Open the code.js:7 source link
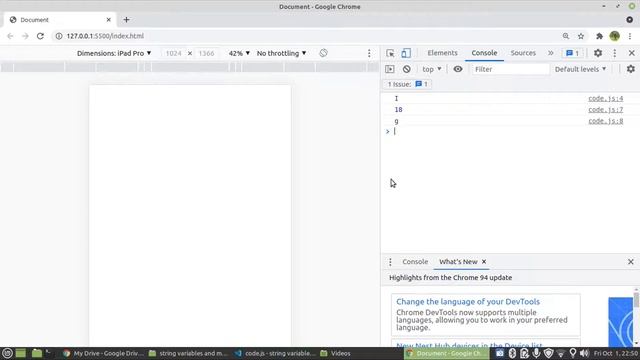Viewport: 640px width, 360px height. coord(606,109)
